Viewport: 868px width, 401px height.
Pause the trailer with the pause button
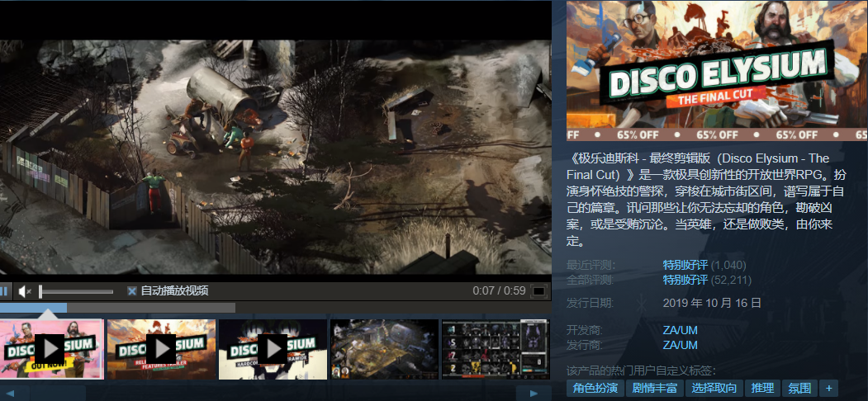4,291
